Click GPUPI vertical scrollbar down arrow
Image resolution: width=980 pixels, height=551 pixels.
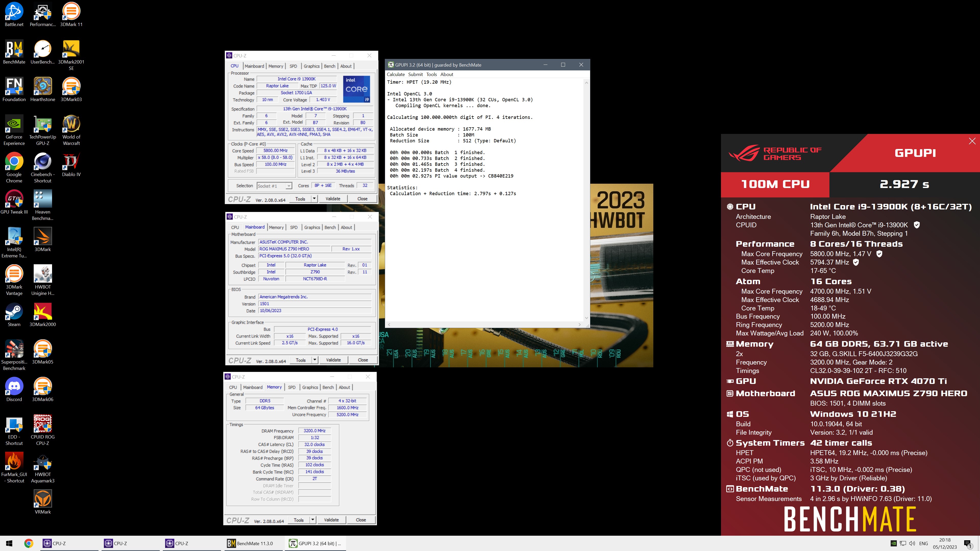point(586,318)
